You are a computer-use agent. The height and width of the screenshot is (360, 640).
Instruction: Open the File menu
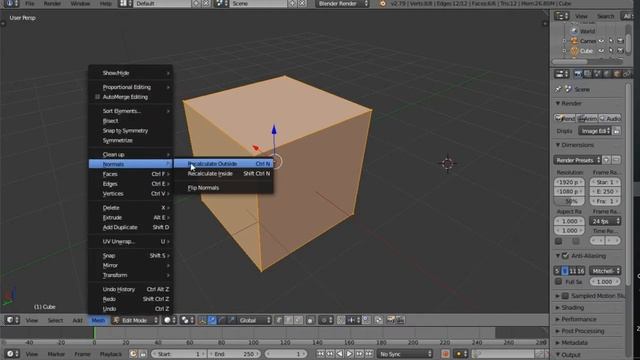tap(30, 3)
